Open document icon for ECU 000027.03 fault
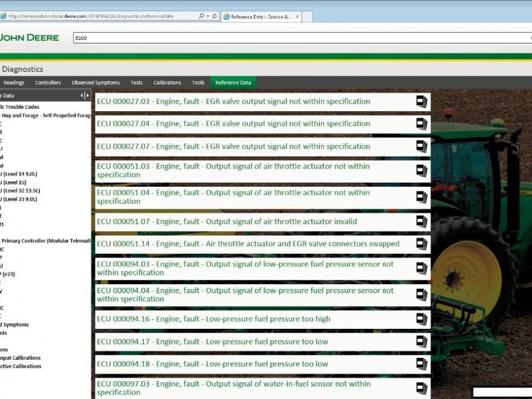 pyautogui.click(x=422, y=102)
